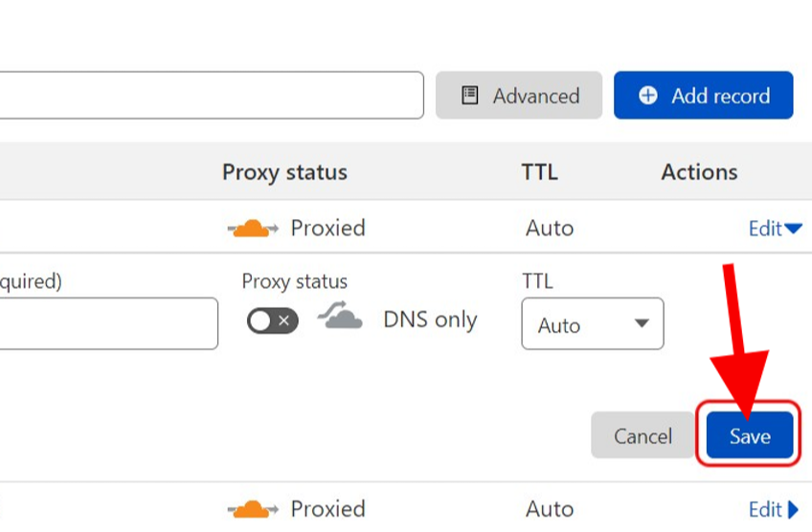This screenshot has height=532, width=812.
Task: Click into the required content input field
Action: click(107, 324)
